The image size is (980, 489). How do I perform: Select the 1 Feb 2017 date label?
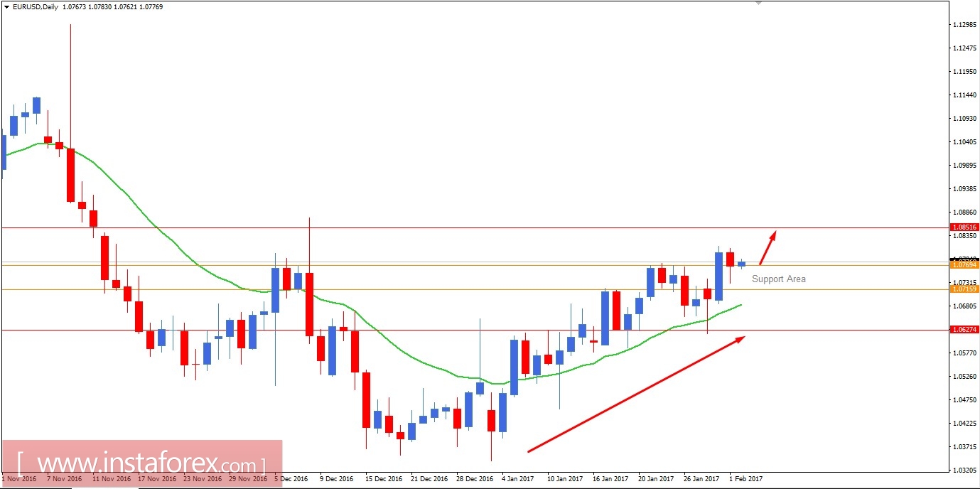745,479
